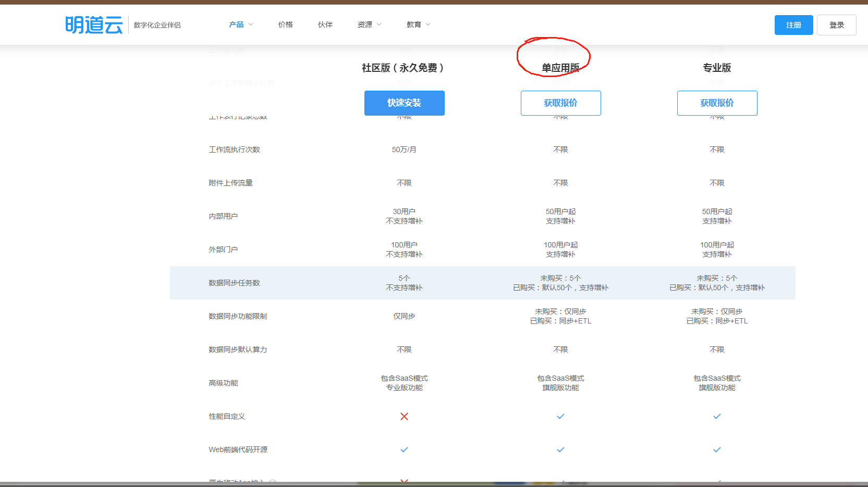868x487 pixels.
Task: Expand the 产品 dropdown menu
Action: (240, 24)
